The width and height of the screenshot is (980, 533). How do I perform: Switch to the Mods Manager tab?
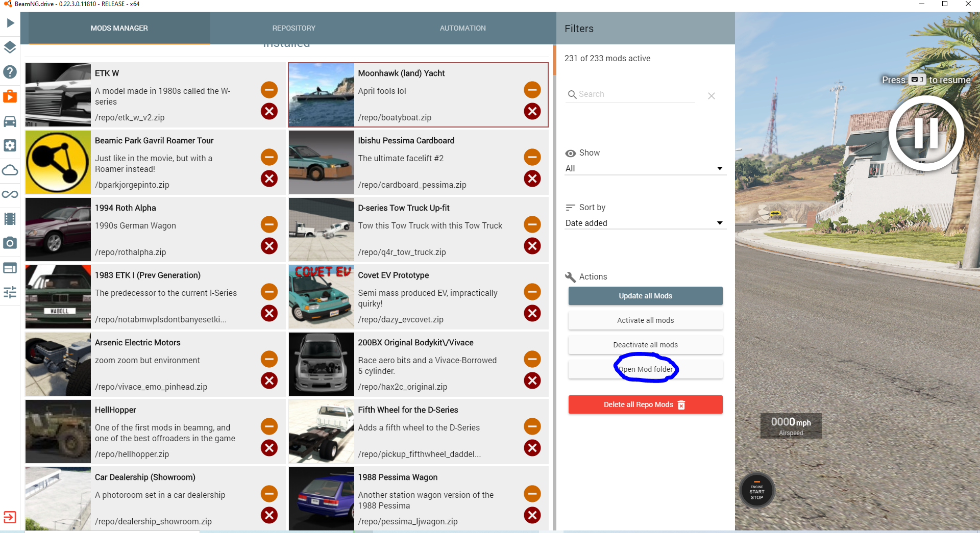point(119,28)
